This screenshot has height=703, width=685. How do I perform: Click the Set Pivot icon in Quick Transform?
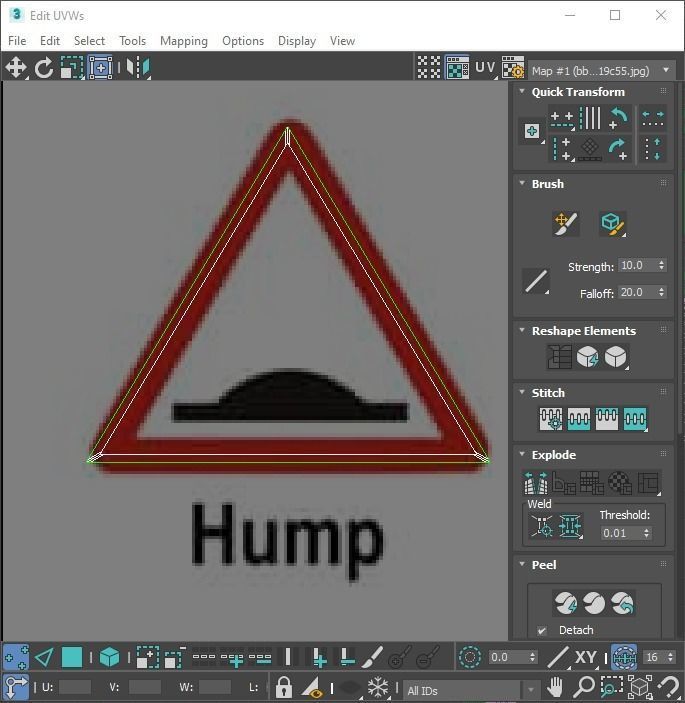tap(532, 131)
